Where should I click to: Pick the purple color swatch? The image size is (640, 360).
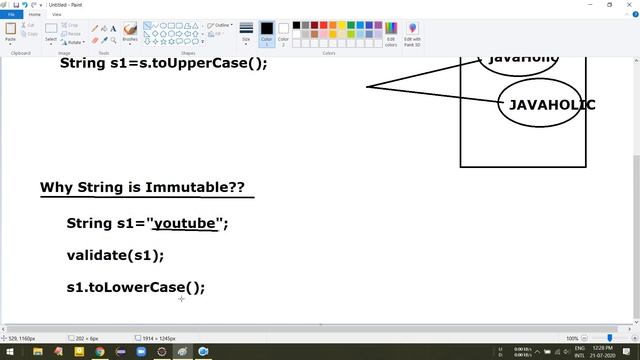click(378, 25)
